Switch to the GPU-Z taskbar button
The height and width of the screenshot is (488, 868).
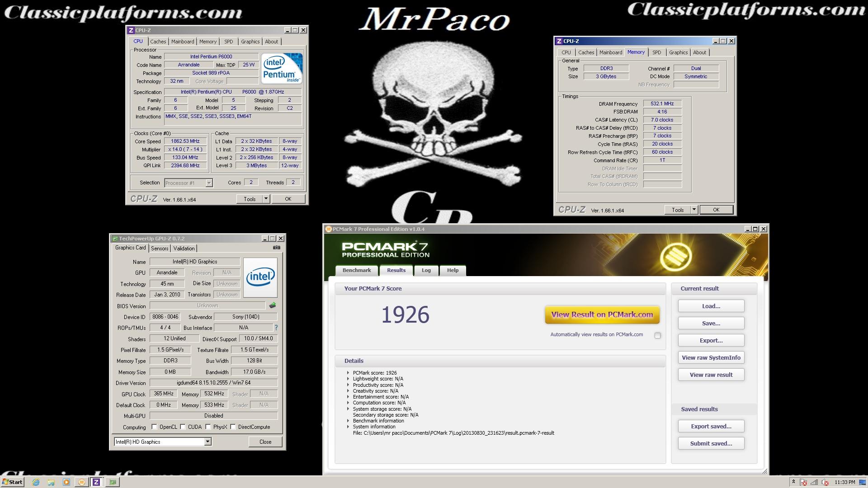[113, 482]
